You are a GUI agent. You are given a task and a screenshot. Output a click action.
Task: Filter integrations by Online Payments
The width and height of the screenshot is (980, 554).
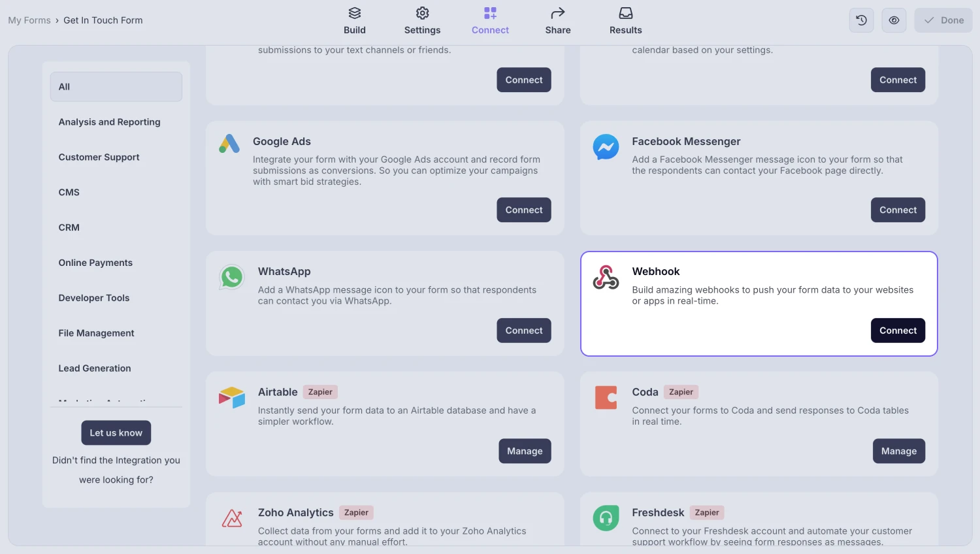point(95,263)
